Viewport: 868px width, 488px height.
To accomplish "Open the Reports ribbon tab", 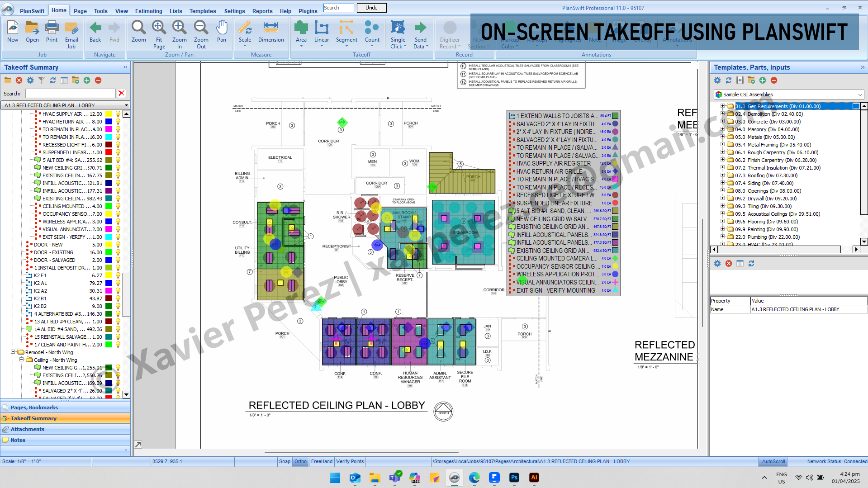I will (262, 11).
